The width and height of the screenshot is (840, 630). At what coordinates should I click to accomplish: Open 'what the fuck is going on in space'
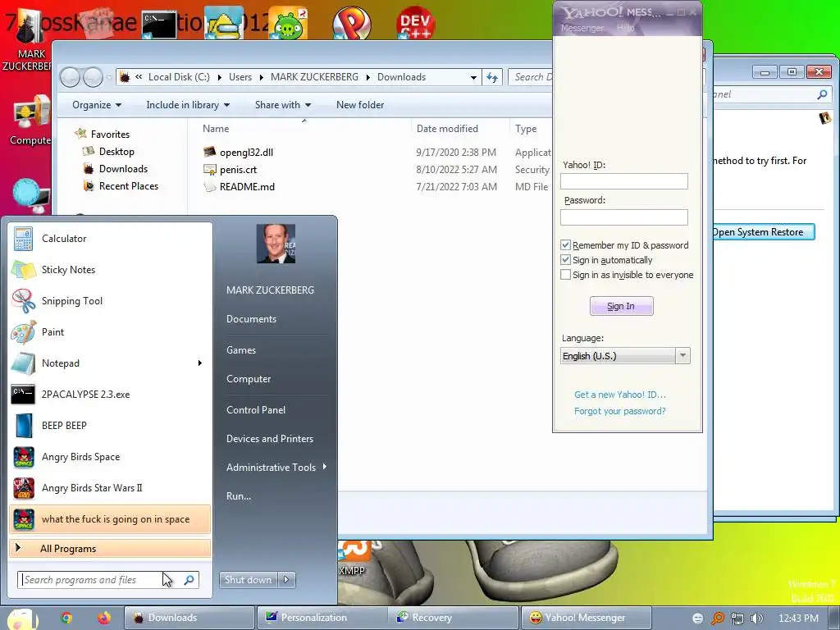110,519
